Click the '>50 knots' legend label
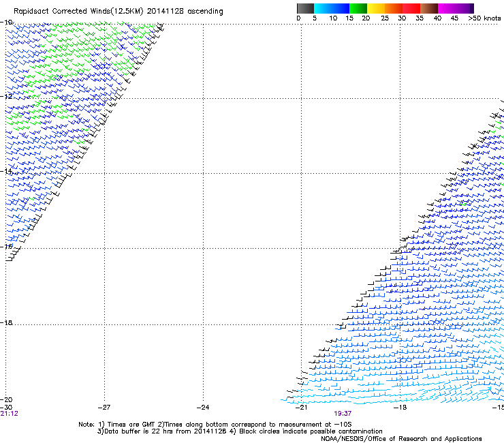The height and width of the screenshot is (443, 504). (484, 18)
